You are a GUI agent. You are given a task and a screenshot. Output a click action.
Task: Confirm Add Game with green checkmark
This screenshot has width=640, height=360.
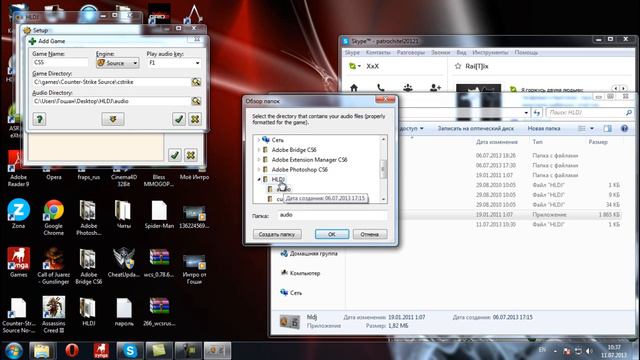point(179,119)
